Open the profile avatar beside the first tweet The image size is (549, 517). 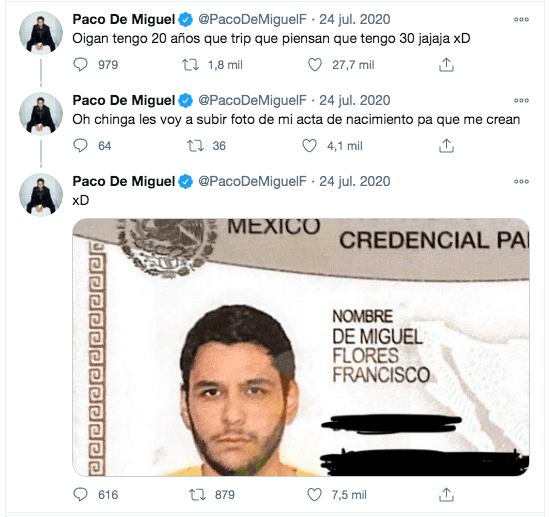41,33
